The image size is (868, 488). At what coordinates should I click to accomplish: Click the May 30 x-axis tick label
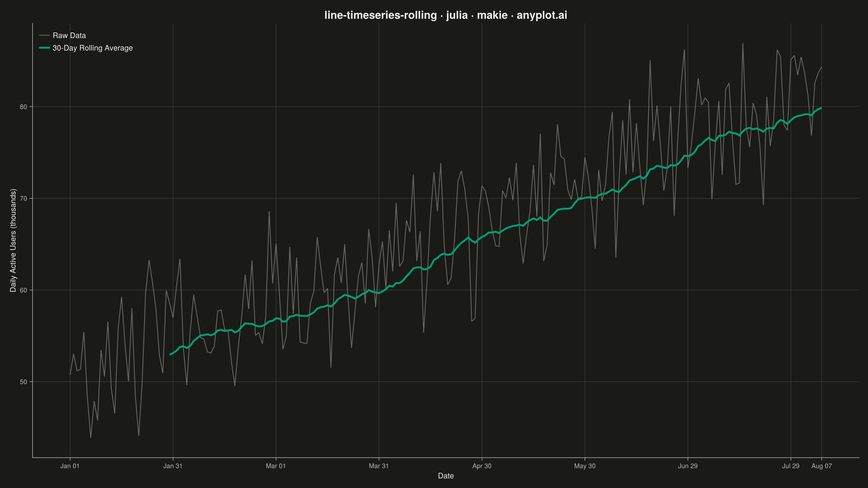coord(585,466)
